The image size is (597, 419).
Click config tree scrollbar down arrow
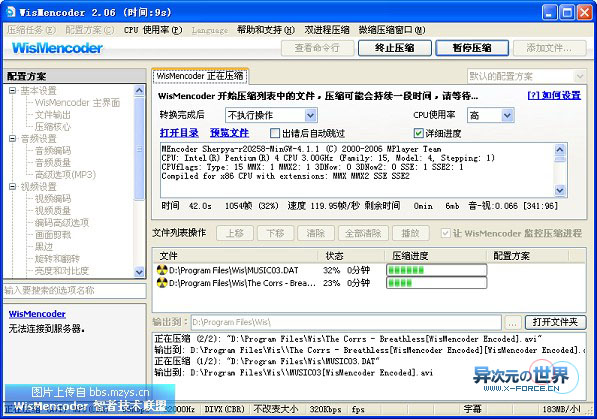point(139,272)
